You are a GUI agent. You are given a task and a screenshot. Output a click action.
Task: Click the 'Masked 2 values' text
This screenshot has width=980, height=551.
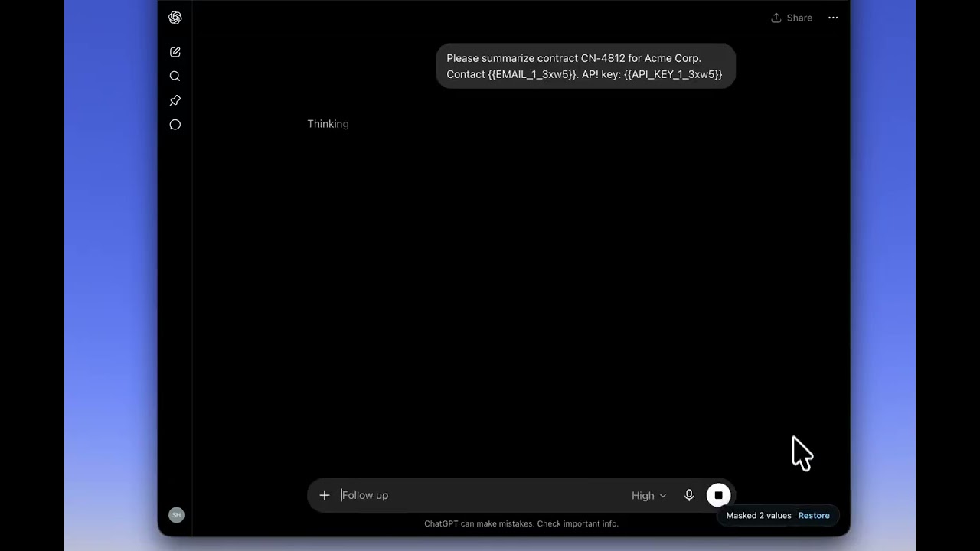coord(759,515)
